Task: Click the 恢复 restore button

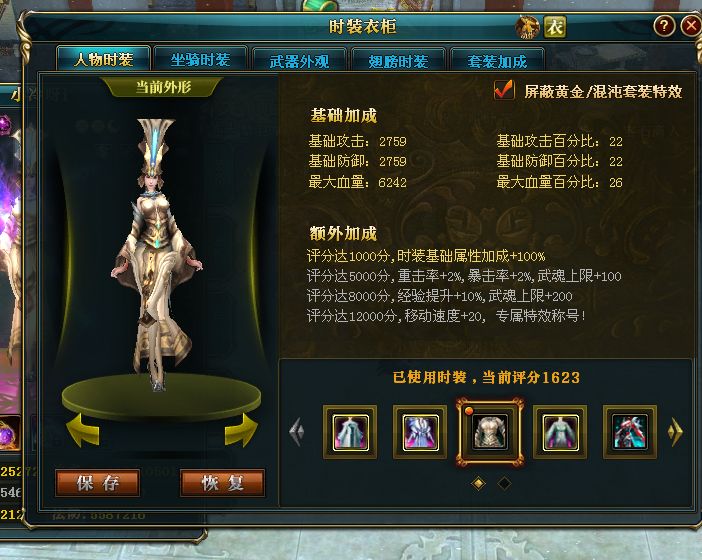Action: [x=223, y=483]
